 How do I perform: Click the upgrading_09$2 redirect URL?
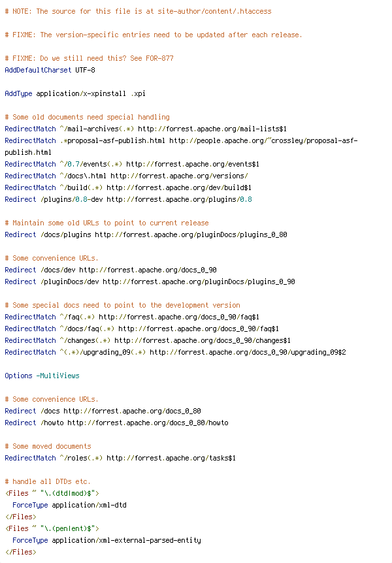click(x=248, y=352)
